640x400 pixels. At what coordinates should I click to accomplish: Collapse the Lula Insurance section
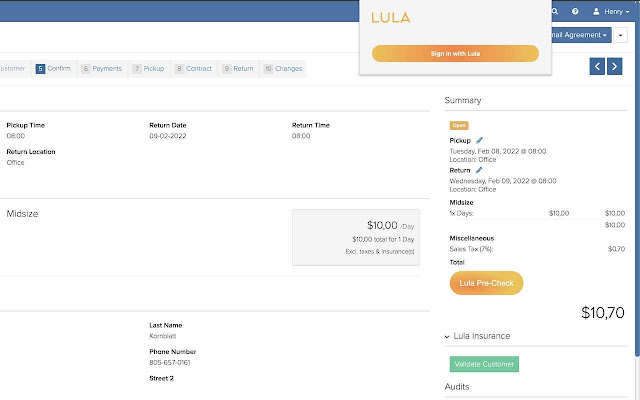478,336
